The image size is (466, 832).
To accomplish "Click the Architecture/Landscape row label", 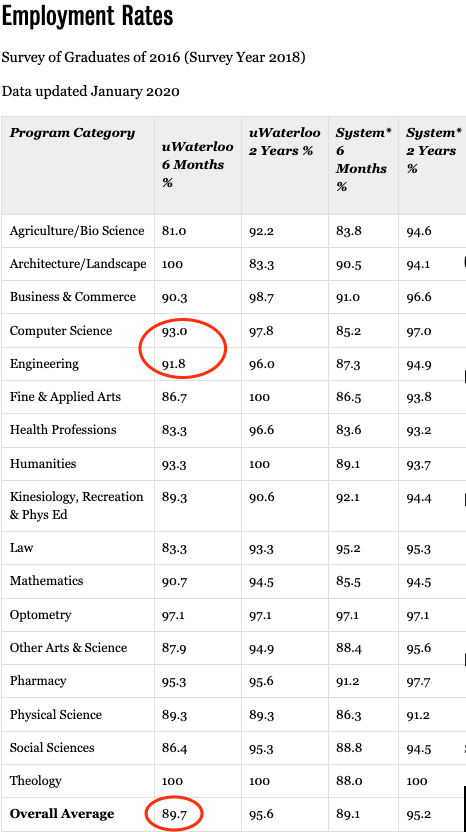I will pos(78,264).
